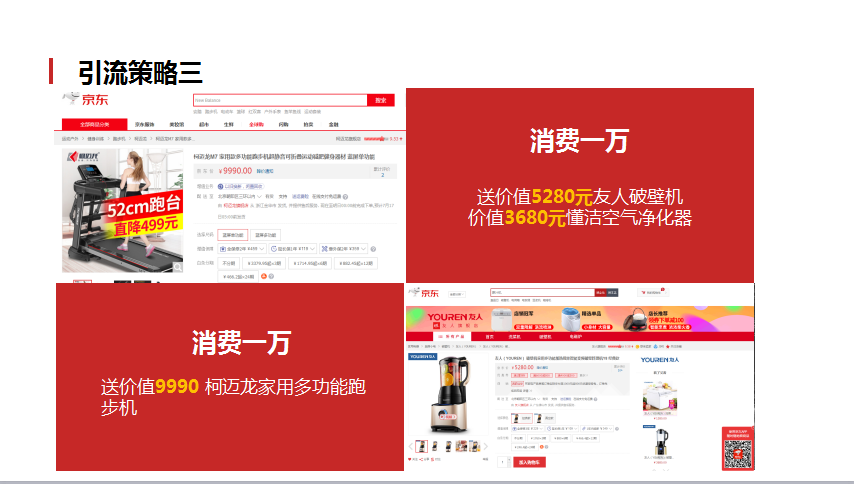Choose the ¥3379.95×3期 installment option

point(264,264)
